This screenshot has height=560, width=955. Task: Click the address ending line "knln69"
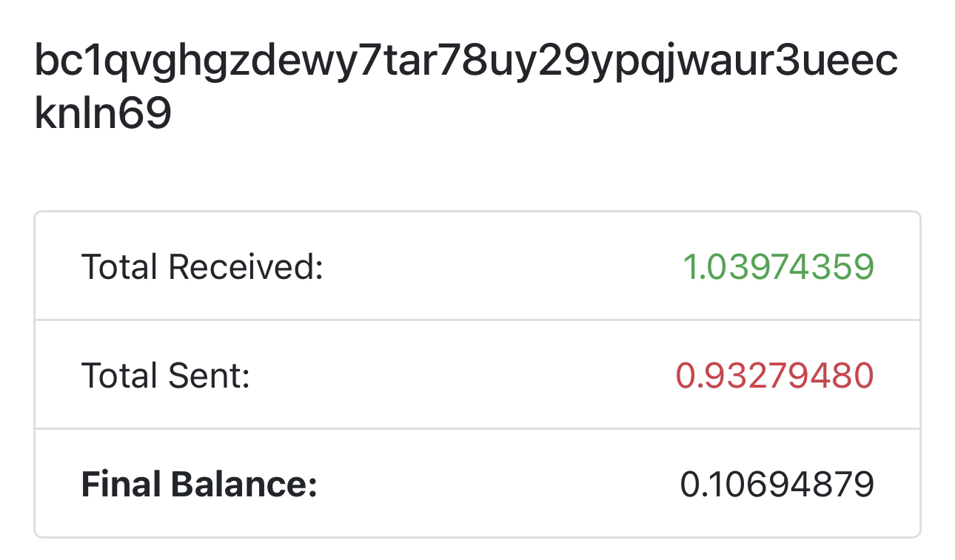103,113
